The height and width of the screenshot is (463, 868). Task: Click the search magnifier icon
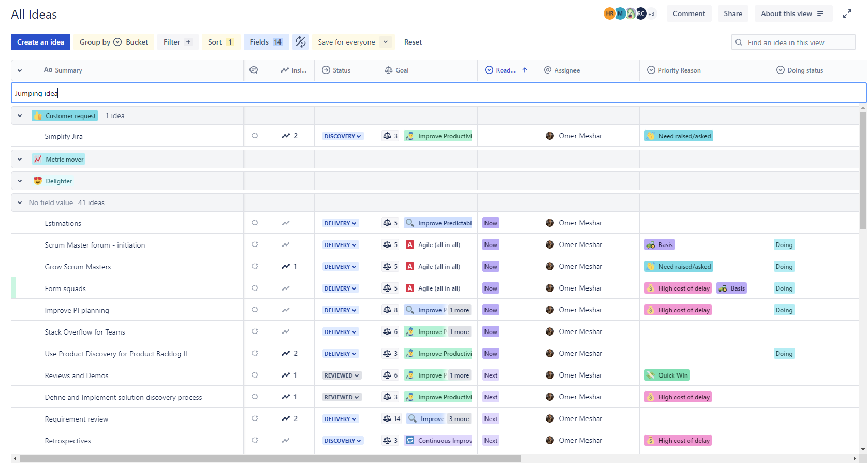(x=739, y=42)
